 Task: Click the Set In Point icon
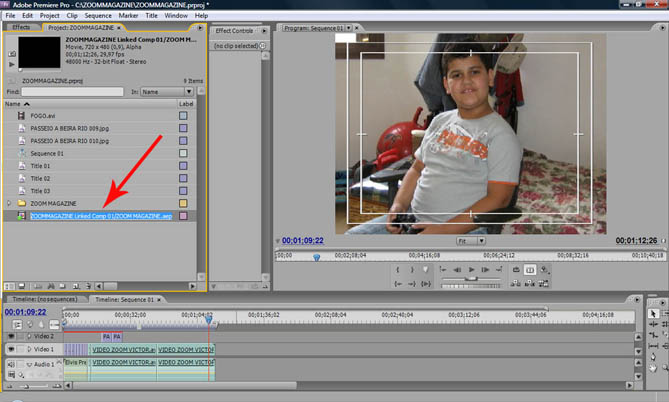pyautogui.click(x=399, y=270)
